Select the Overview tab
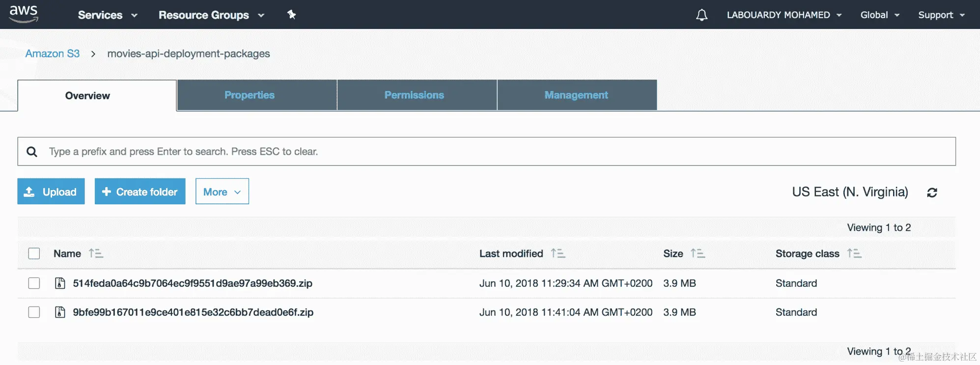The width and height of the screenshot is (980, 365). (97, 96)
